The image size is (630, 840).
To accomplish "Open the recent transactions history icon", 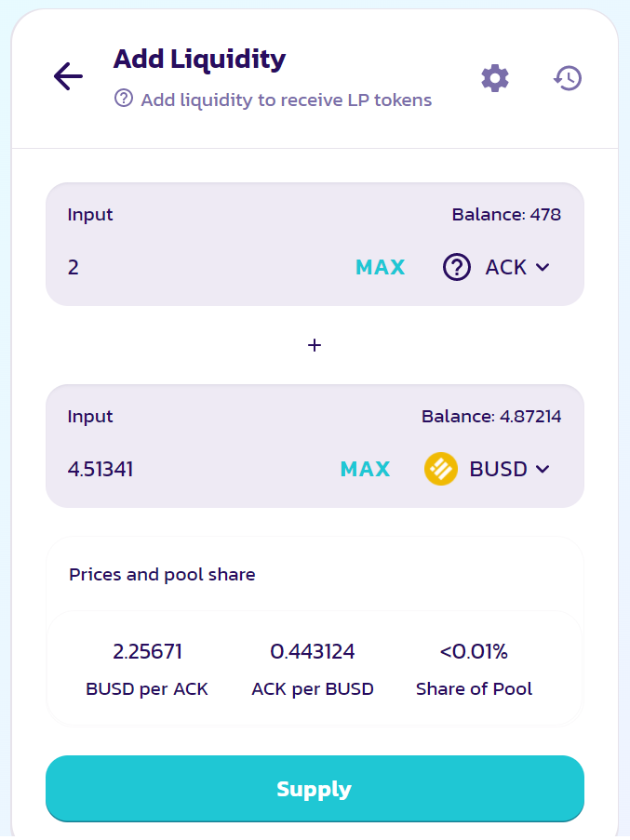I will (x=567, y=78).
